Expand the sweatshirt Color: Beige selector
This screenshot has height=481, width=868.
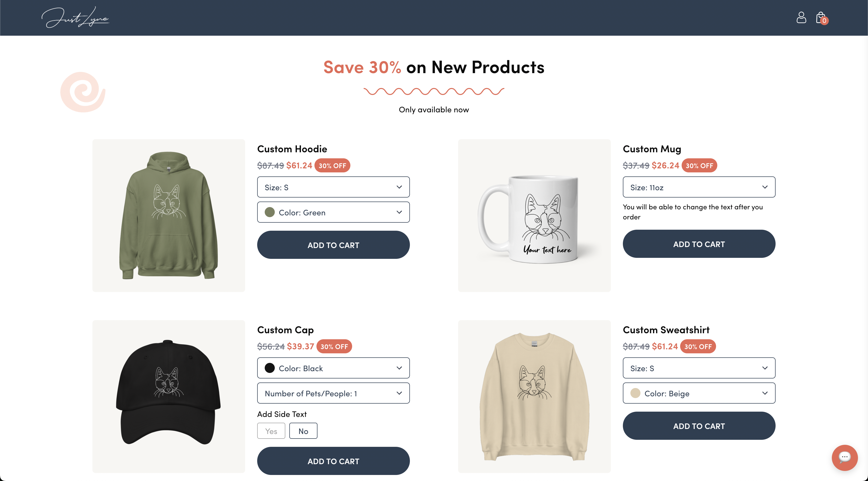(699, 393)
